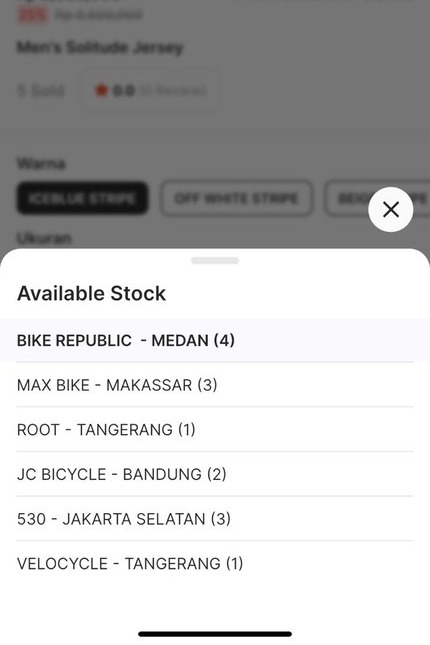Click the Available Stock heading

pos(91,293)
